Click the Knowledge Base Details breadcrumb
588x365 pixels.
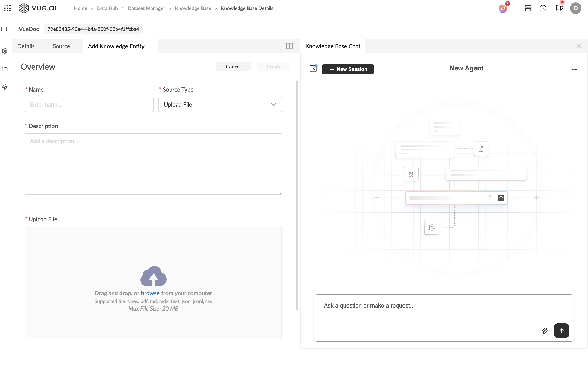pos(247,8)
